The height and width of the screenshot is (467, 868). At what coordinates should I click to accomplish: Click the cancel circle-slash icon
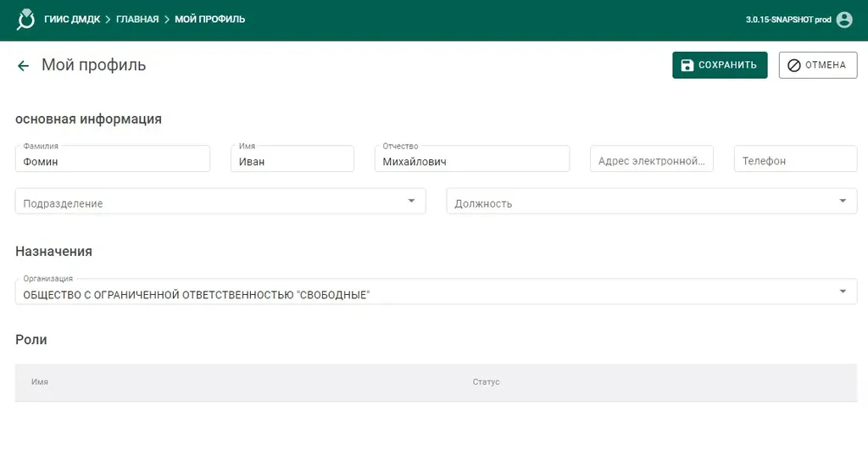tap(794, 65)
